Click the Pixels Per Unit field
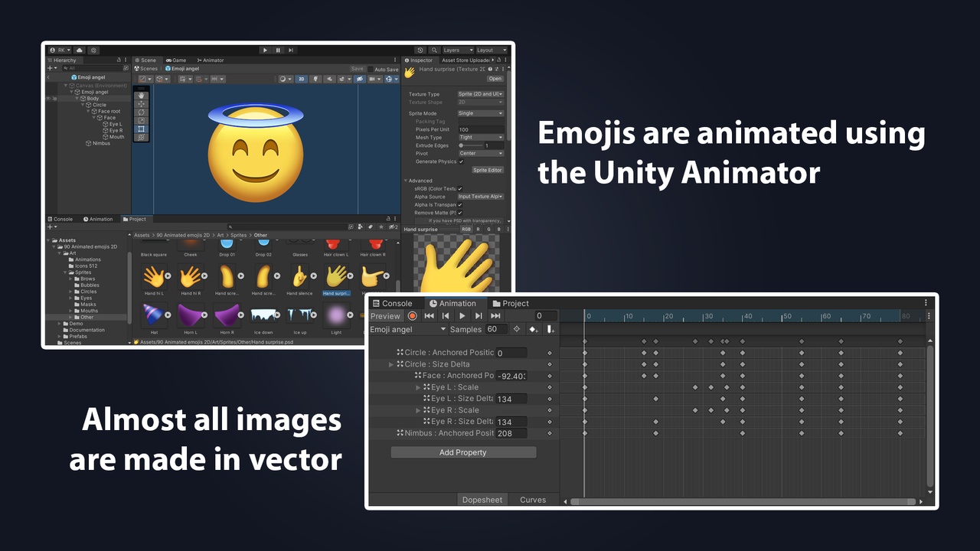The height and width of the screenshot is (551, 980). 481,129
